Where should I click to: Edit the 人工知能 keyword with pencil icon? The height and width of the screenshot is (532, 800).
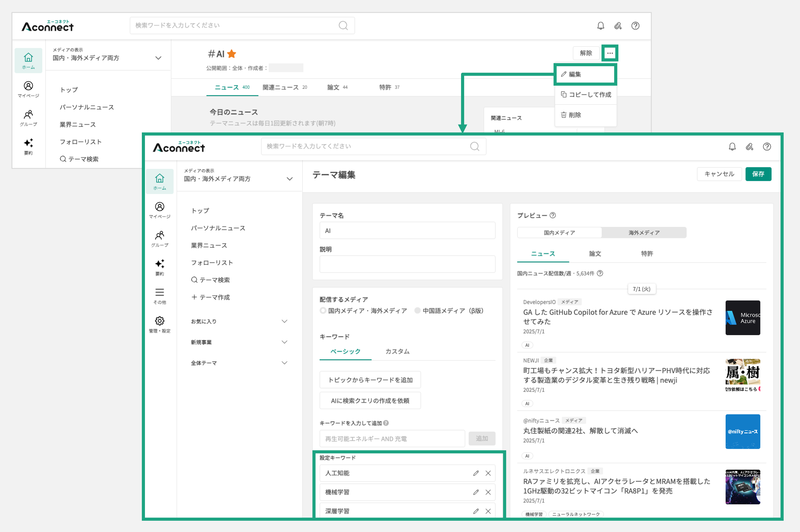click(476, 473)
